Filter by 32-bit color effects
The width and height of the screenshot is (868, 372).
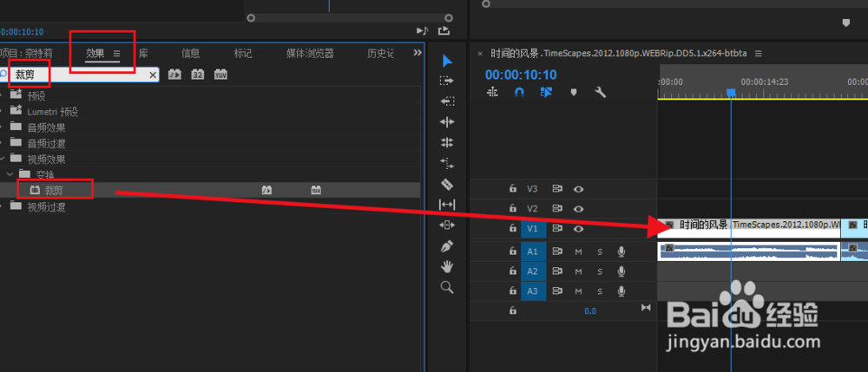pos(198,75)
